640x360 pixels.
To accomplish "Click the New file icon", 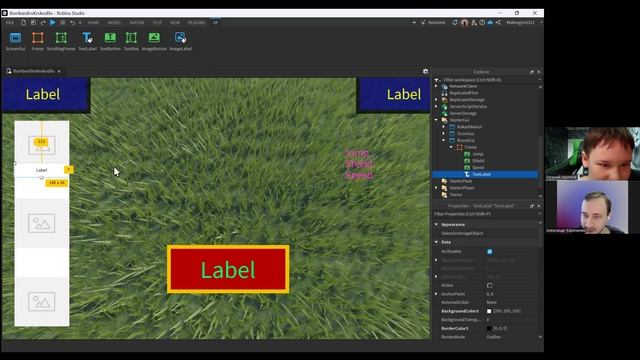I will pyautogui.click(x=23, y=22).
